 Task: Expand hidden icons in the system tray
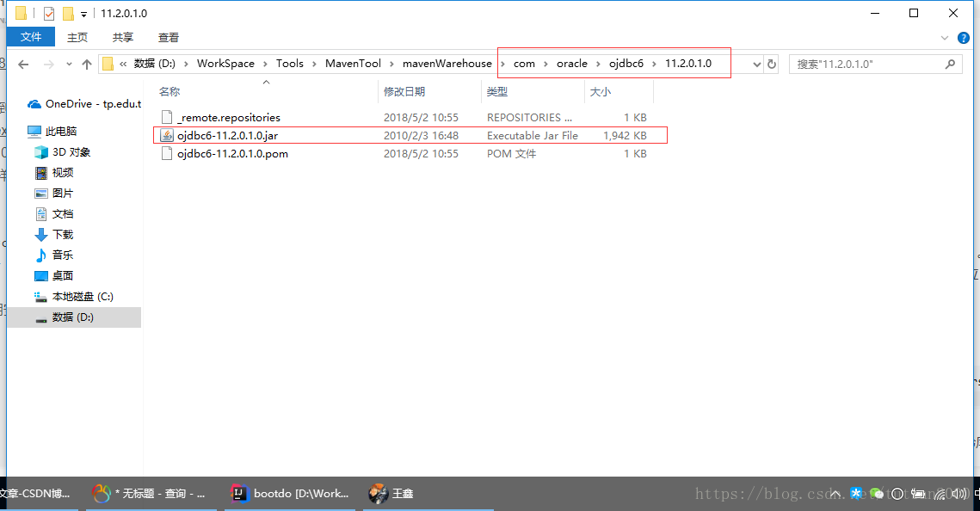[834, 494]
